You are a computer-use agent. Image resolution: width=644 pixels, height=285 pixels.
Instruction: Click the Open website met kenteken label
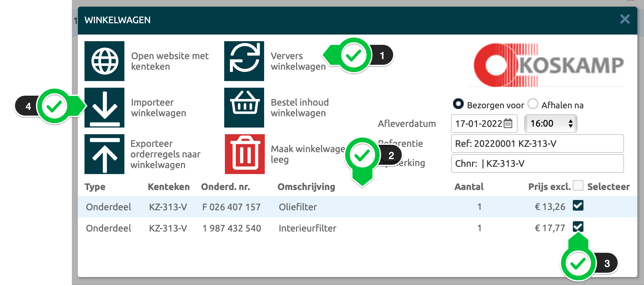click(x=170, y=61)
